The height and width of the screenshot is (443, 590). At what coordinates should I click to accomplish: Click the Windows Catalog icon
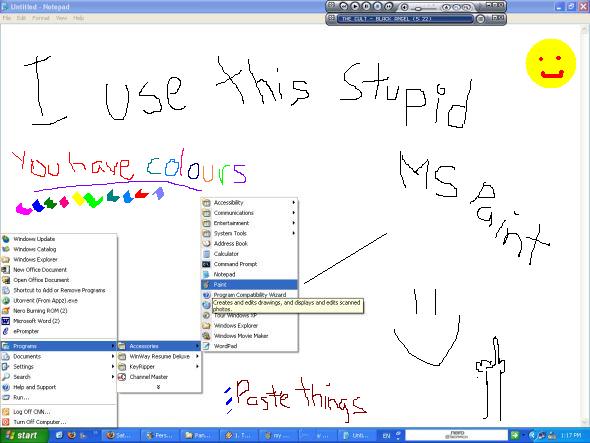pos(6,249)
